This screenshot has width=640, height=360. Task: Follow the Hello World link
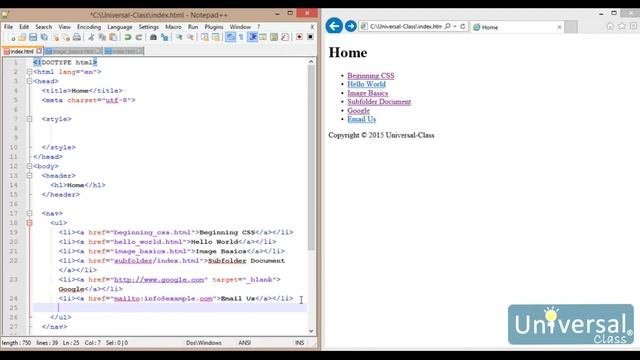(x=366, y=84)
